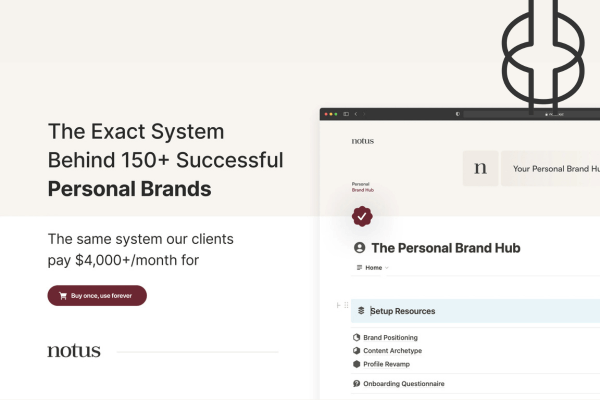Screen dimensions: 600x400
Task: Click the hexagon icon next to Profile Revamp
Action: pos(357,364)
